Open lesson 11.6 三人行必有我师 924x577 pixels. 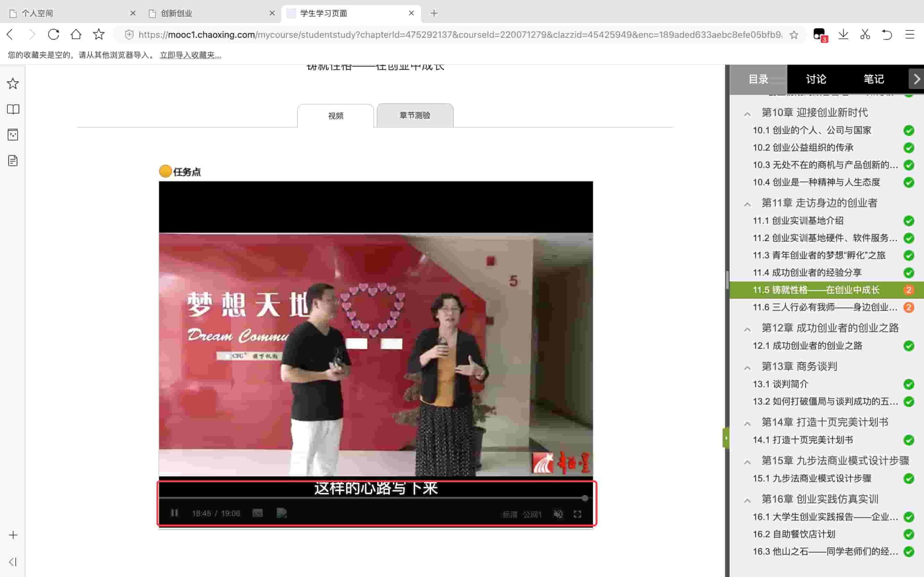tap(825, 307)
